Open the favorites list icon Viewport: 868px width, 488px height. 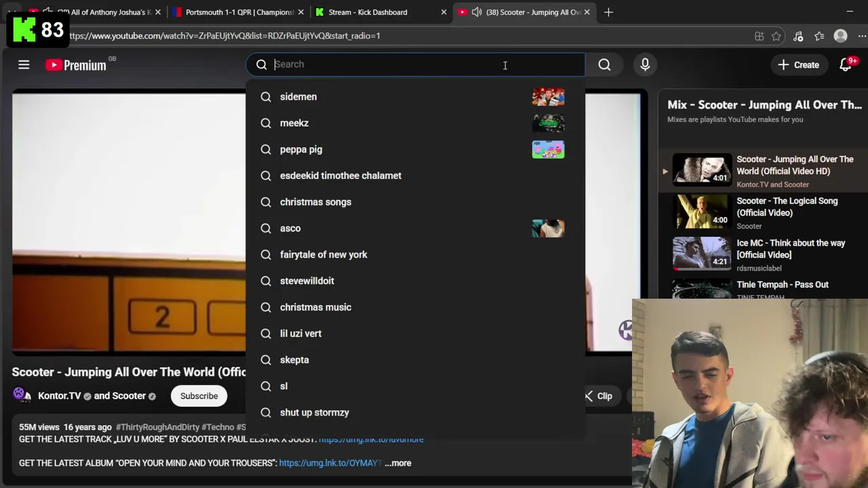pos(819,36)
